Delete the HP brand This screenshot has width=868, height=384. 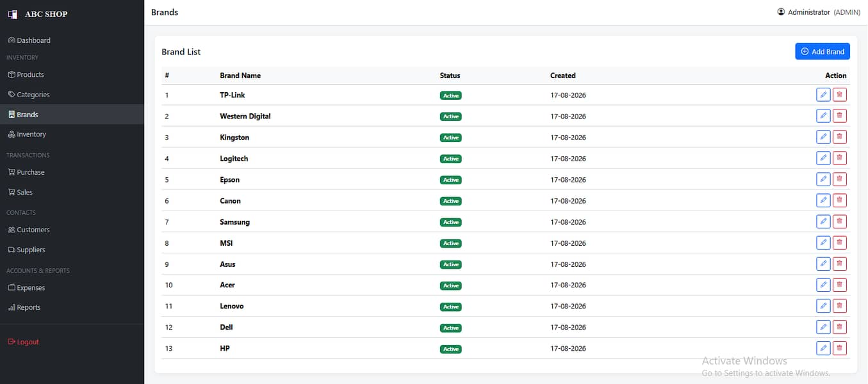tap(839, 348)
